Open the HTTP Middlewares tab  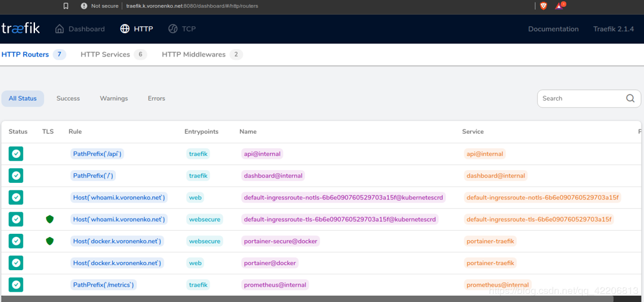(x=195, y=55)
